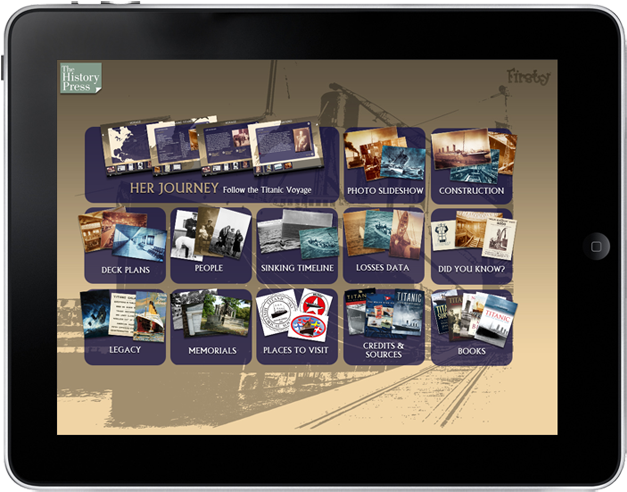Open the Places to Visit tile
Image resolution: width=627 pixels, height=492 pixels.
click(297, 326)
